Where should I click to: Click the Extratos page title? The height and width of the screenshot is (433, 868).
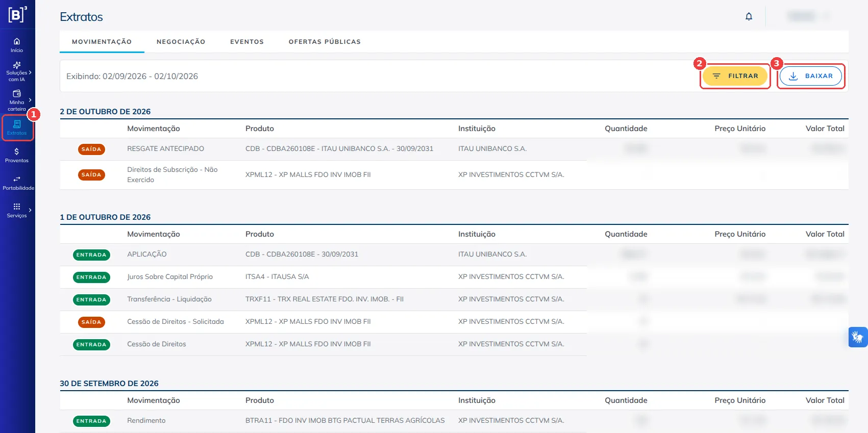point(81,17)
